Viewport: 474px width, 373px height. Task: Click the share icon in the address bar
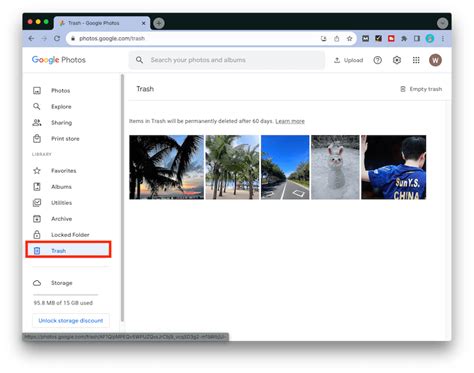tap(337, 38)
